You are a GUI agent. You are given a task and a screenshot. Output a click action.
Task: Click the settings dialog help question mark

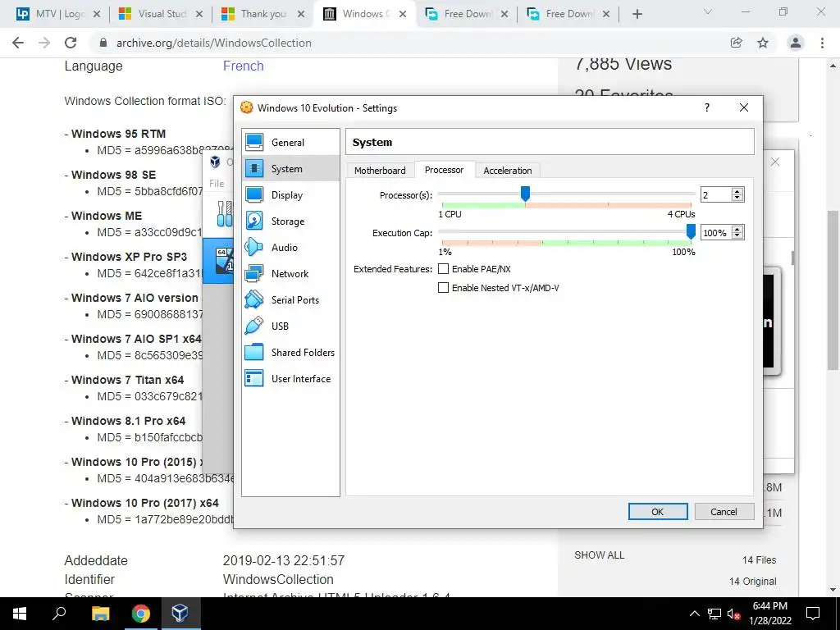coord(706,107)
